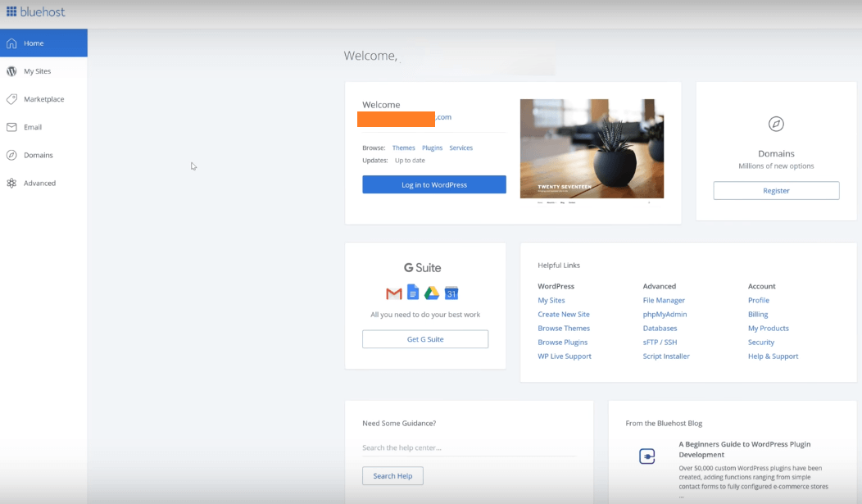Click the Google Drive icon in the G Suite card

point(432,293)
